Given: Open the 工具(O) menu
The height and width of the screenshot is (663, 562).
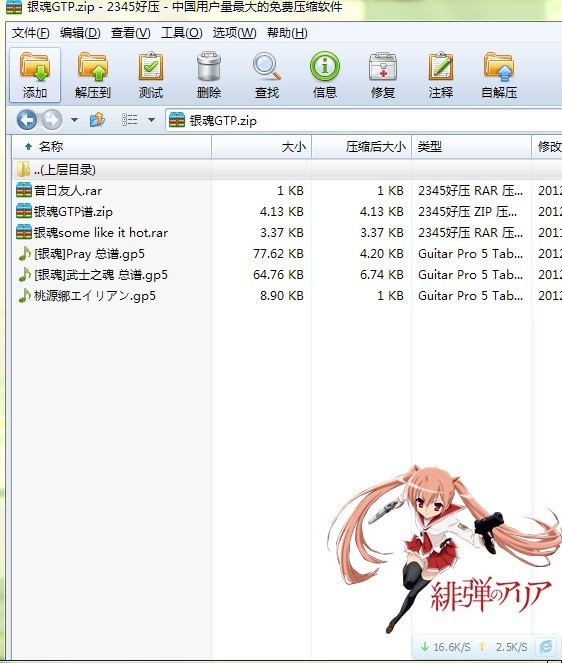Looking at the screenshot, I should click(181, 33).
